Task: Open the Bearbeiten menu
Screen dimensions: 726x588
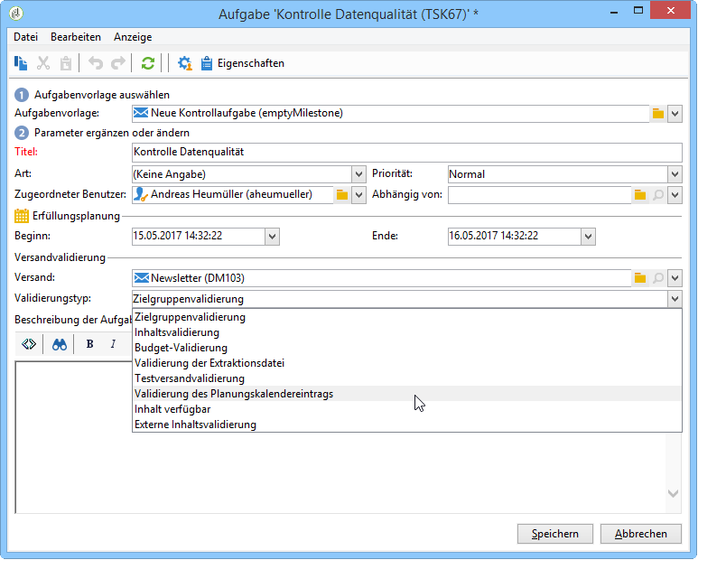Action: (x=76, y=37)
